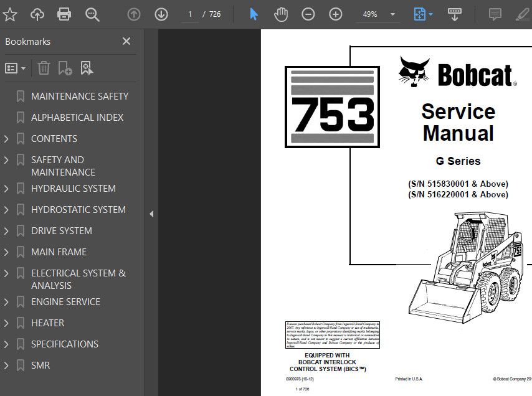Open the comment tool icon
Viewport: 532px width, 396px height.
pyautogui.click(x=495, y=14)
